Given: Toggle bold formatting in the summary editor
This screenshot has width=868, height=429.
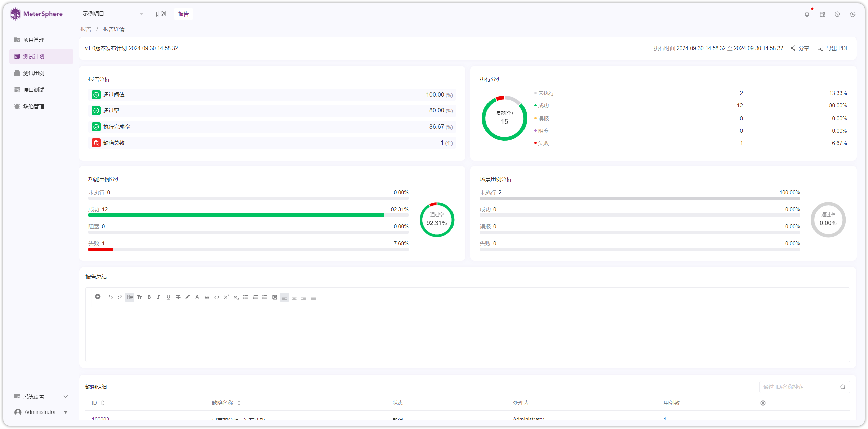Looking at the screenshot, I should [149, 297].
